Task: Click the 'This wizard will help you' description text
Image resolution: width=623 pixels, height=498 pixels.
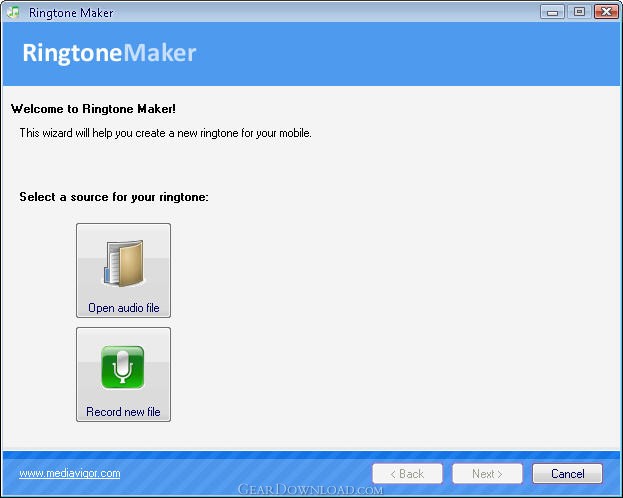Action: pyautogui.click(x=166, y=133)
